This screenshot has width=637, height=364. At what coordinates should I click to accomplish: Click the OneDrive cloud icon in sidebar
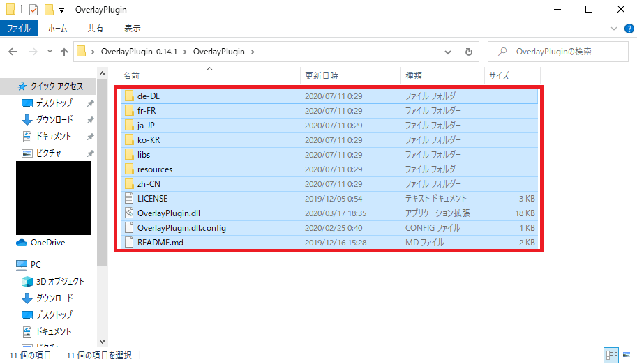[x=21, y=243]
